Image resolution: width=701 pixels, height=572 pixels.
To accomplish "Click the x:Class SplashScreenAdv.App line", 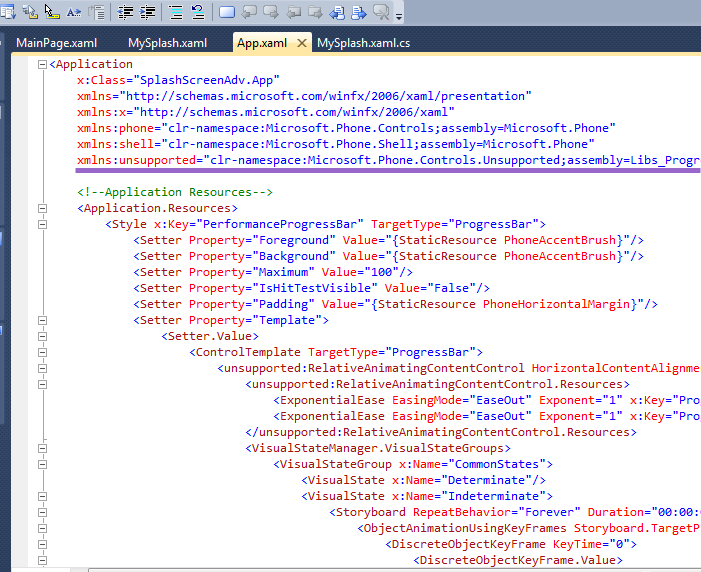I will (178, 80).
